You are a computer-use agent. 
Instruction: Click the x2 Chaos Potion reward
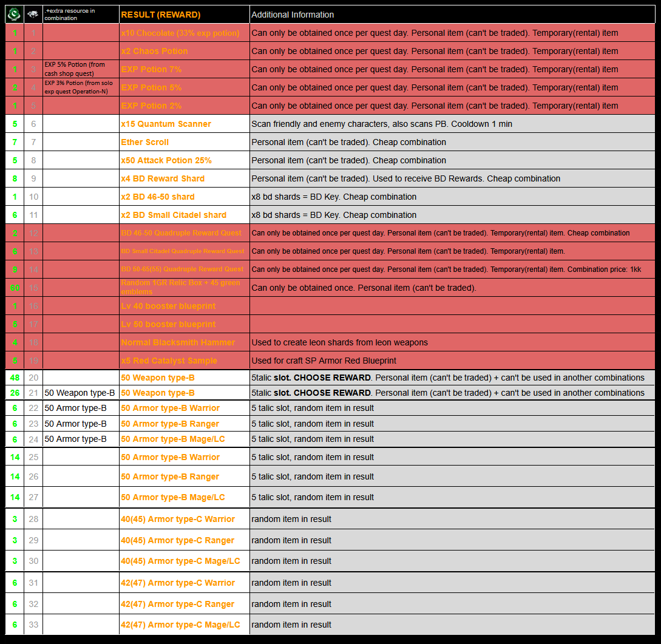click(154, 51)
